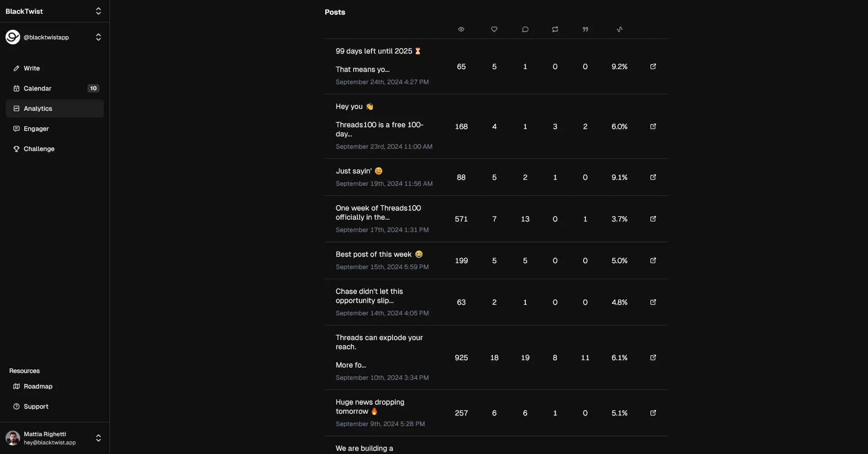Image resolution: width=868 pixels, height=454 pixels.
Task: Select Calendar in the sidebar menu
Action: pyautogui.click(x=38, y=88)
